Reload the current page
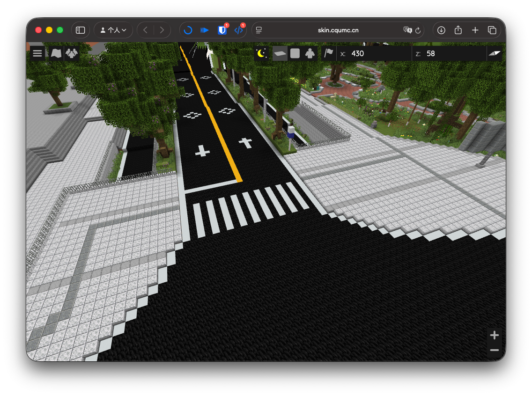This screenshot has height=396, width=532. point(418,30)
